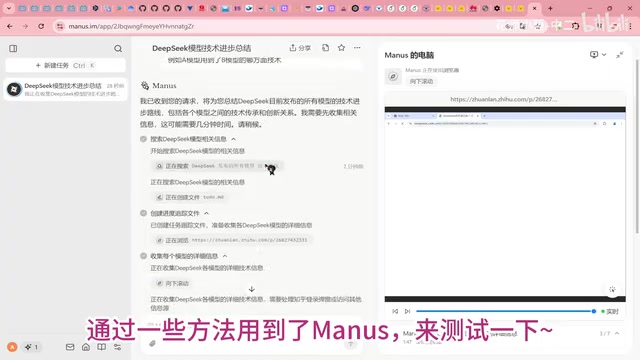Open the 正在创建文件 todo.md action chip

(x=190, y=197)
